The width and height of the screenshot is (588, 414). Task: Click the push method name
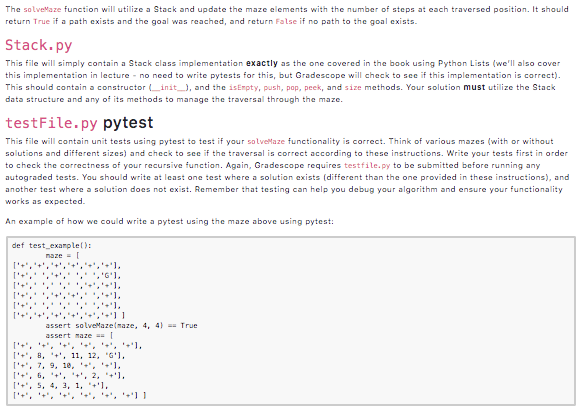pos(272,87)
